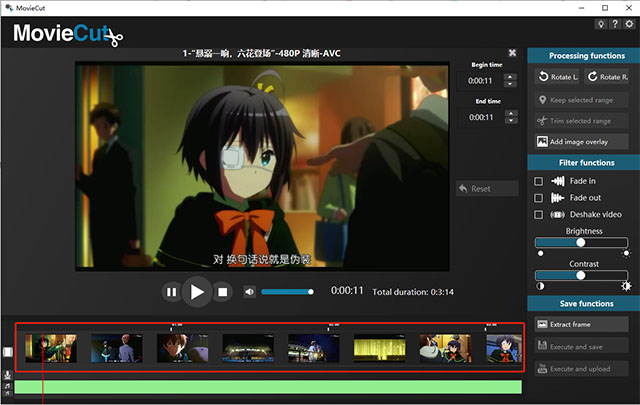640x405 pixels.
Task: Close the video with the X icon
Action: click(512, 53)
